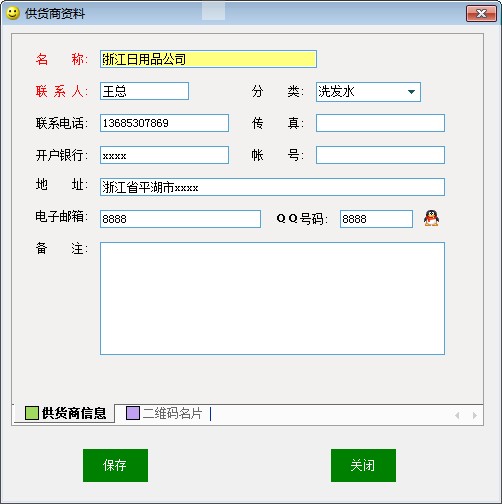502x504 pixels.
Task: Close the 供货商资料 window with X
Action: (481, 14)
